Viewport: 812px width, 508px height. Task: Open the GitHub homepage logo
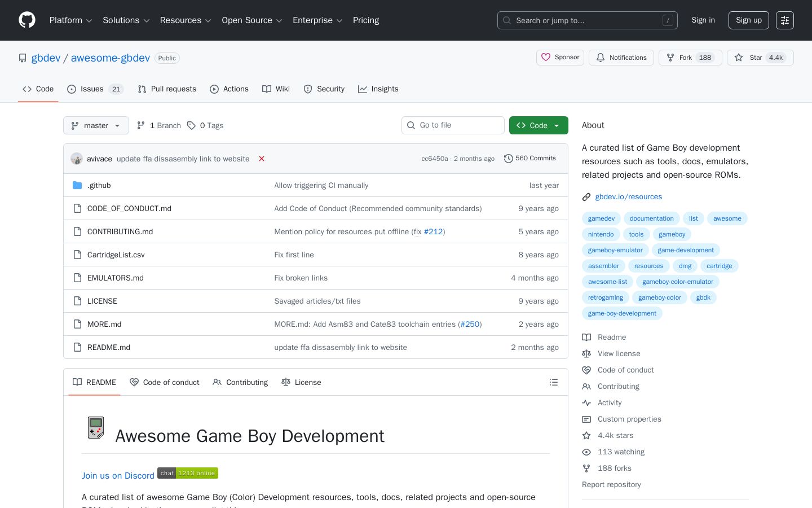[27, 20]
